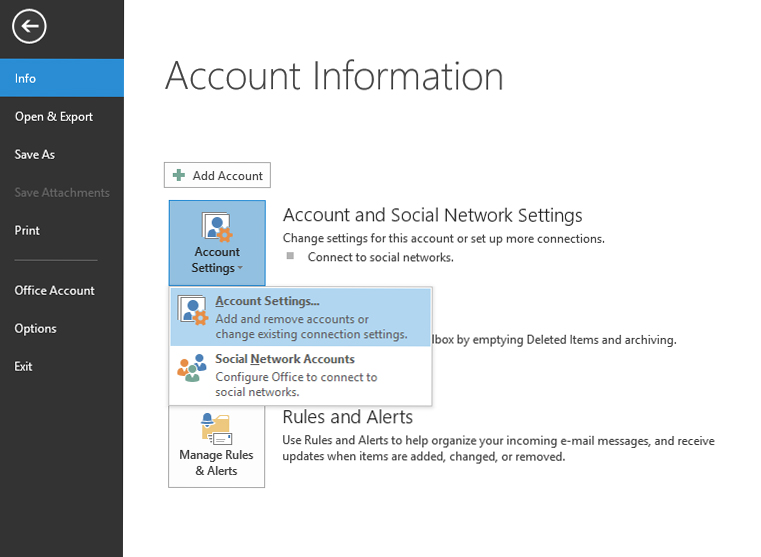Screen dimensions: 761x557
Task: Click the Account and Social Network Settings heading
Action: click(x=432, y=215)
